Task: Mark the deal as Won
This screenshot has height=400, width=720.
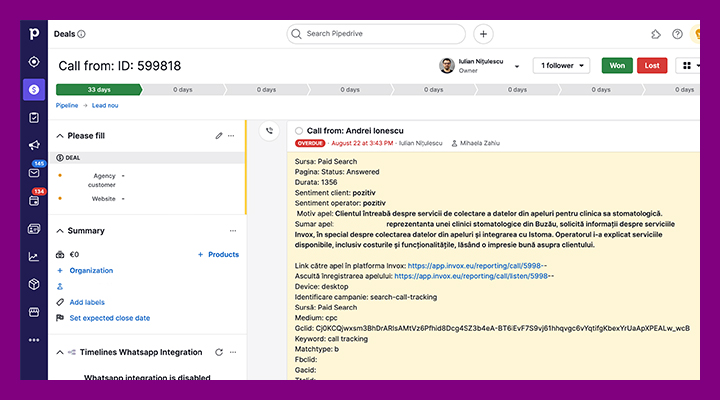Action: coord(616,66)
